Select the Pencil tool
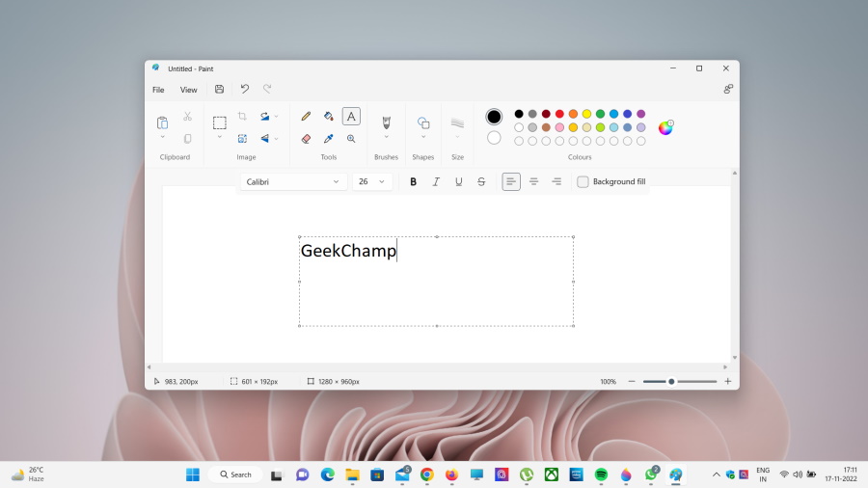 click(x=306, y=116)
